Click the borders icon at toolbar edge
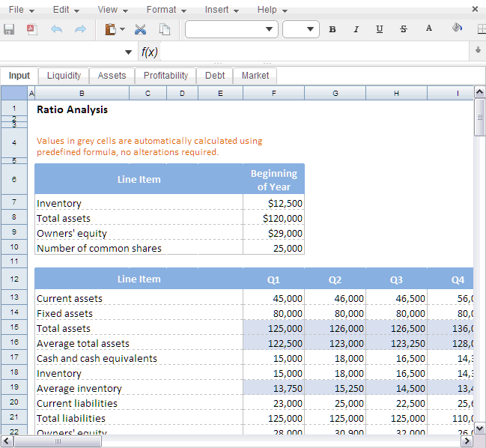 click(482, 29)
